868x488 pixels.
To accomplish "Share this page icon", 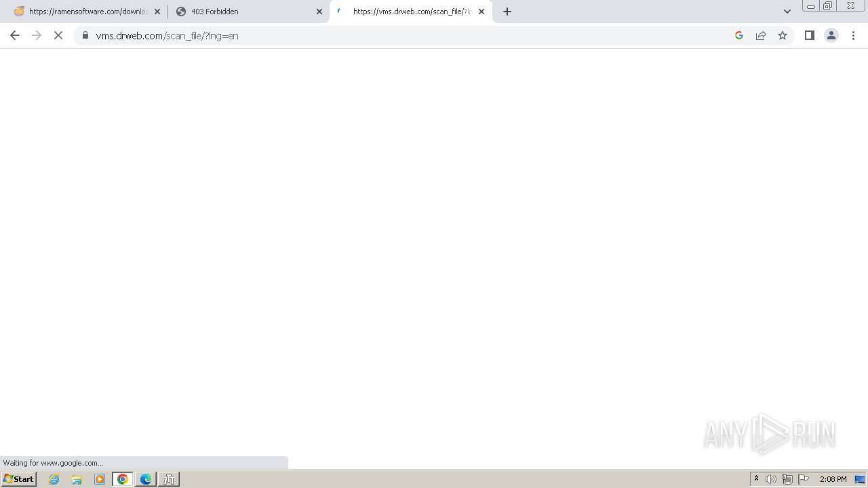I will click(761, 35).
